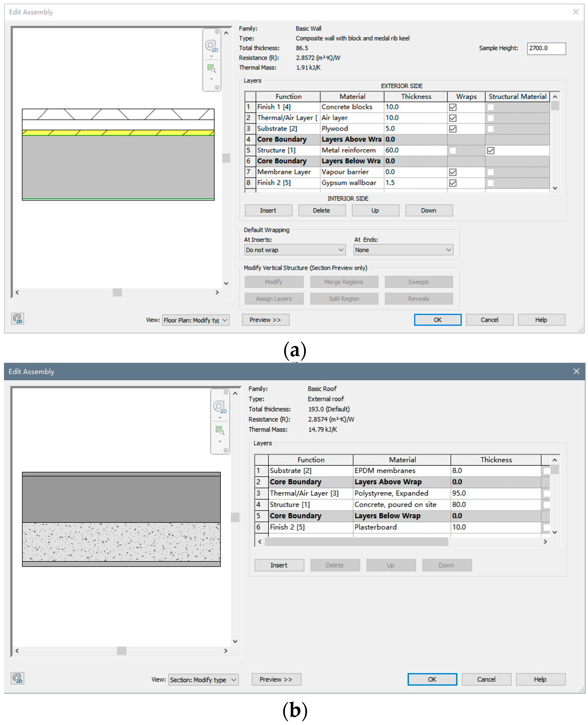Click 2D navigation icon beside Floor Plan view
The image size is (588, 725).
coord(17,319)
